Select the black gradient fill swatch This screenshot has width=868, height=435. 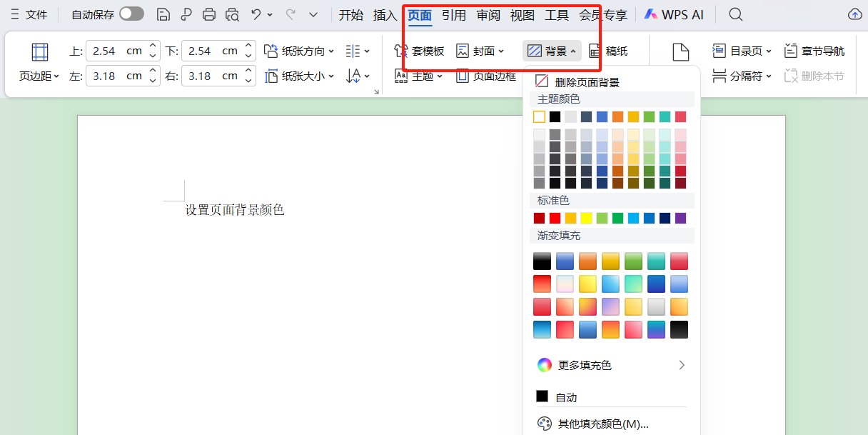pos(542,261)
